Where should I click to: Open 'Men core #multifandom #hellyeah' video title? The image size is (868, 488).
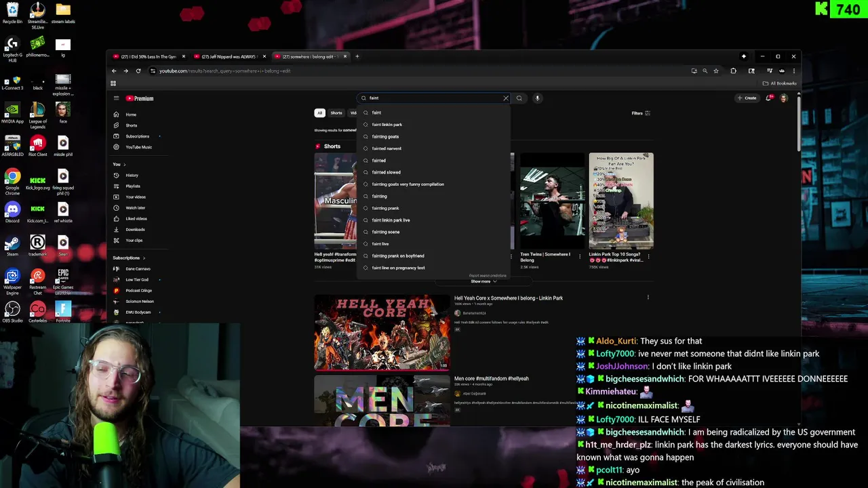(x=492, y=379)
